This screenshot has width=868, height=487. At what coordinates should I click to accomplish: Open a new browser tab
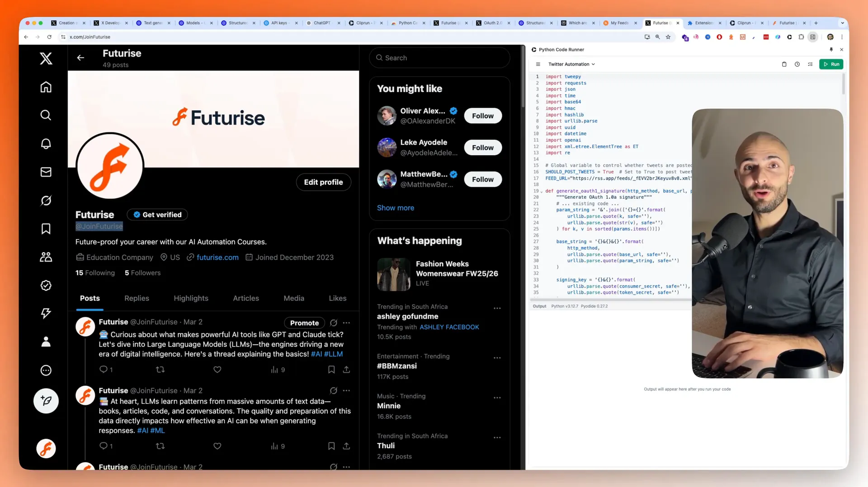coord(816,23)
